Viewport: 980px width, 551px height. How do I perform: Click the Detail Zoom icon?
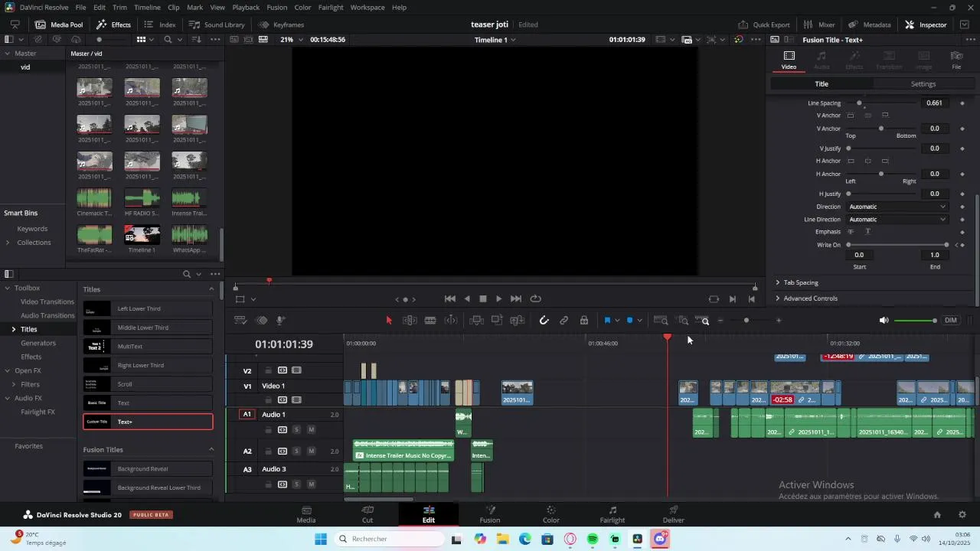[x=683, y=321]
